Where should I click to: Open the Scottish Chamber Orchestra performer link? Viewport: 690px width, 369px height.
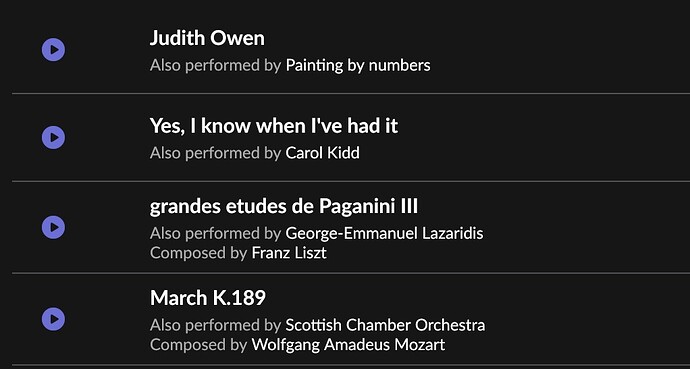[385, 325]
